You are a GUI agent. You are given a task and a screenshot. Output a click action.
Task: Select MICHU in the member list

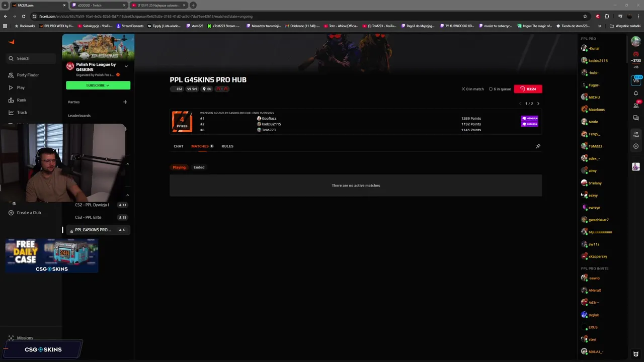click(591, 98)
